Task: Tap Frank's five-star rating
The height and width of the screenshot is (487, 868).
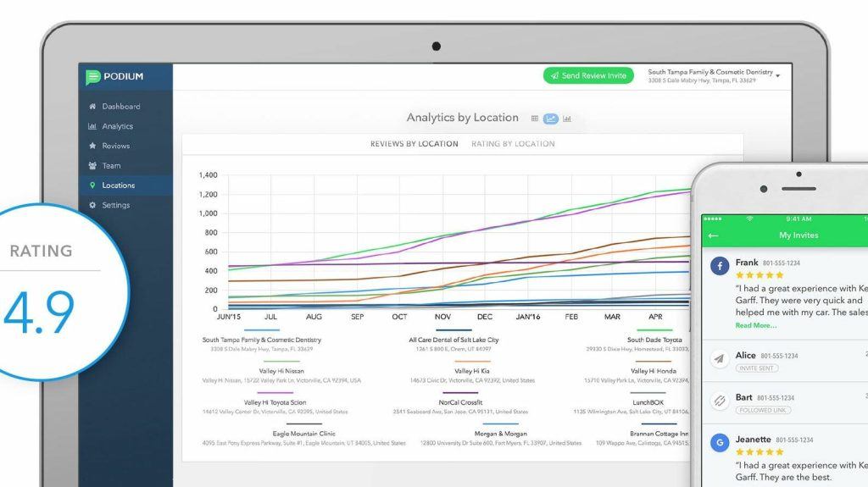Action: [x=759, y=275]
